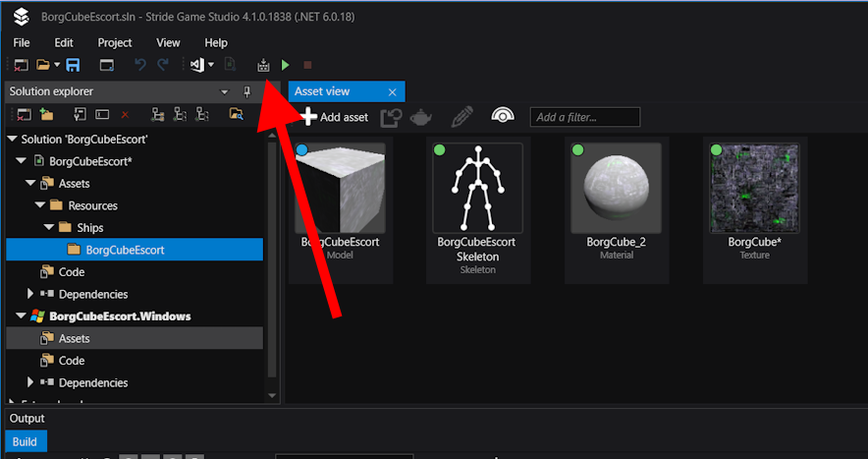
Task: Click the pencil edit icon in Asset view
Action: click(461, 117)
